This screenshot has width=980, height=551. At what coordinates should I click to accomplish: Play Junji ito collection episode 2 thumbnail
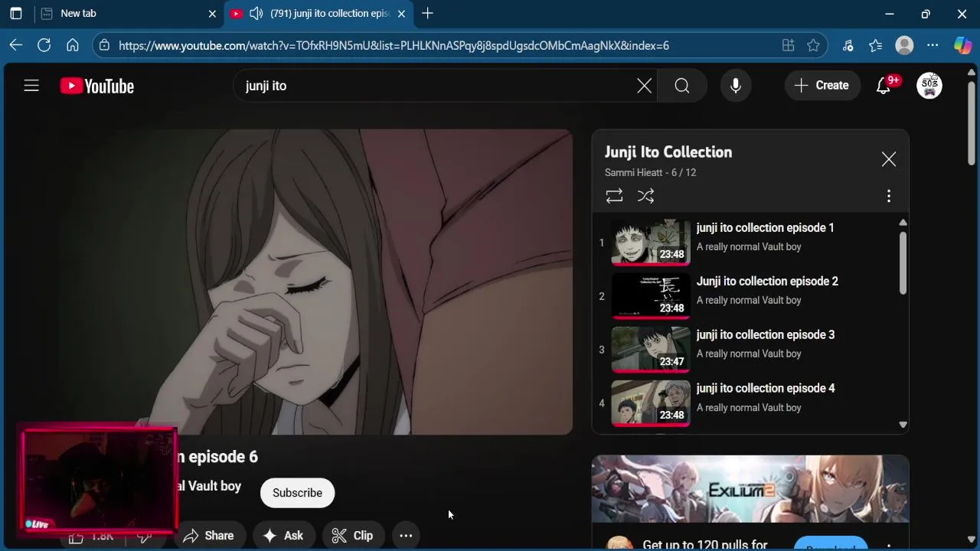[x=651, y=296]
